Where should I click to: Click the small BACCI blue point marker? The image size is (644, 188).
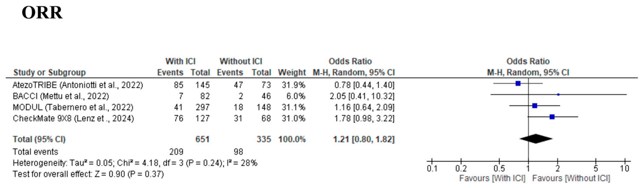coord(558,95)
